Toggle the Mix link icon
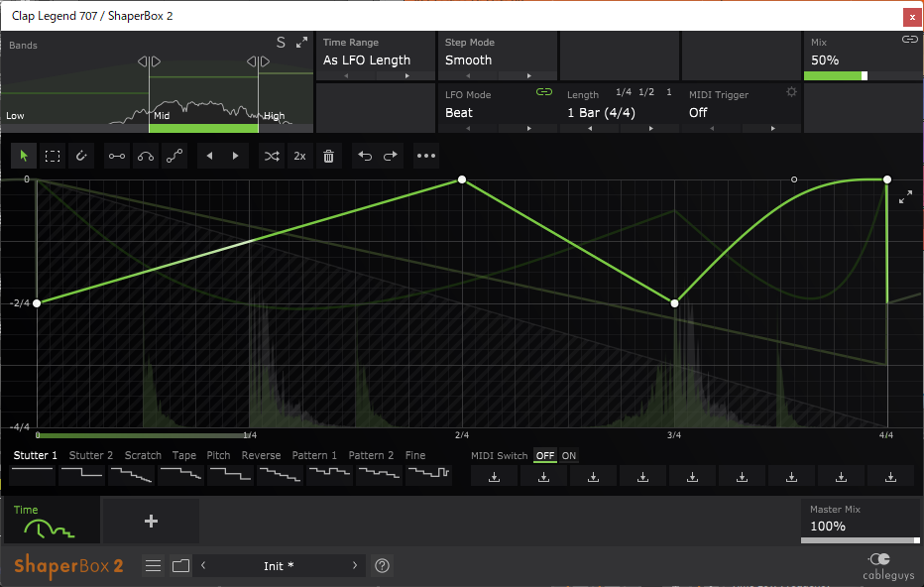This screenshot has width=924, height=587. point(910,40)
